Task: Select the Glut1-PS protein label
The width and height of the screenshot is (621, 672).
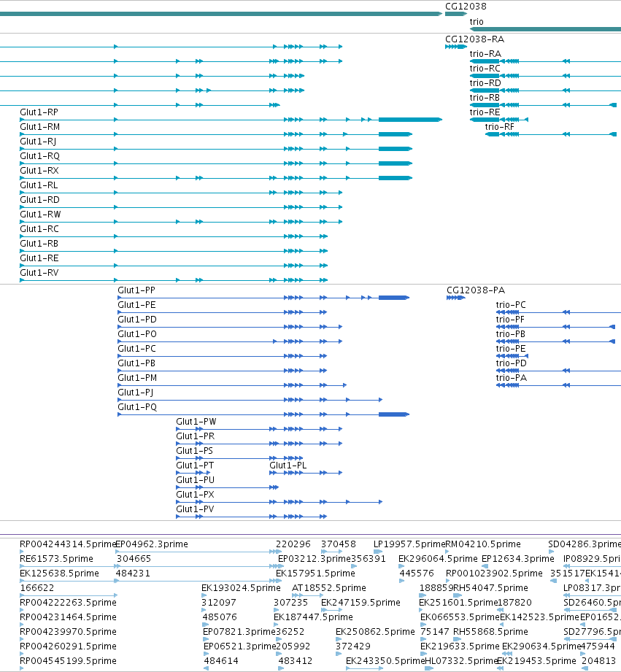Action: point(195,450)
